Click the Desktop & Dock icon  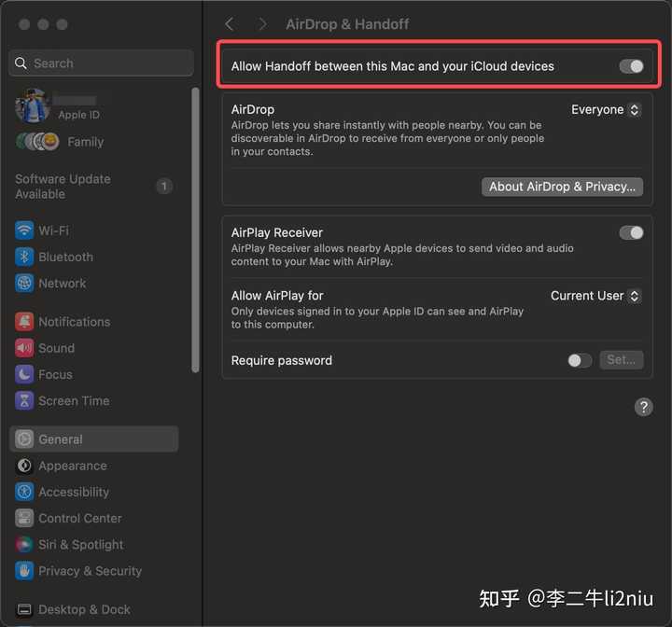[x=24, y=609]
